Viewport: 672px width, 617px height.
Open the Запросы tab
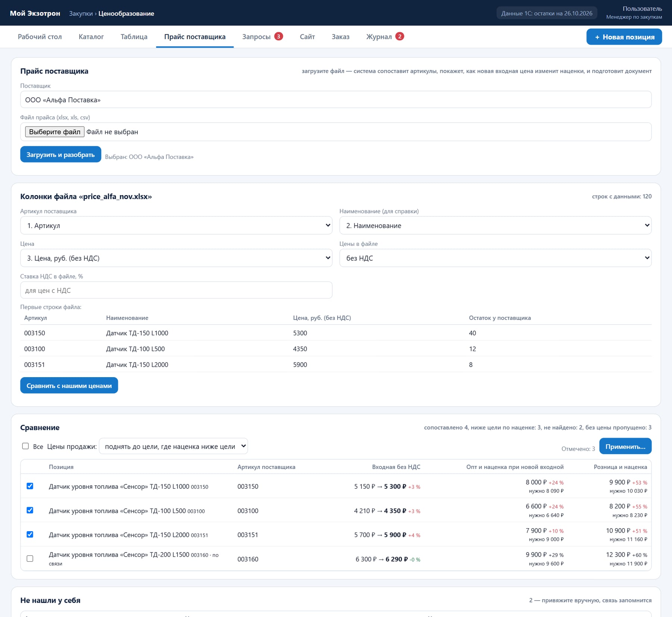pyautogui.click(x=262, y=37)
